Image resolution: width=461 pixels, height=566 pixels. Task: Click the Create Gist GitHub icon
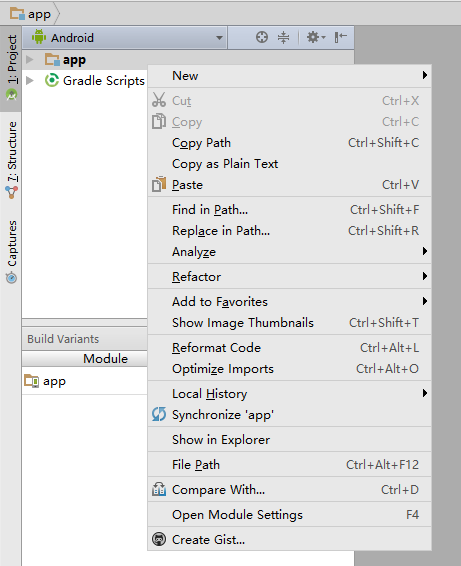click(x=159, y=539)
